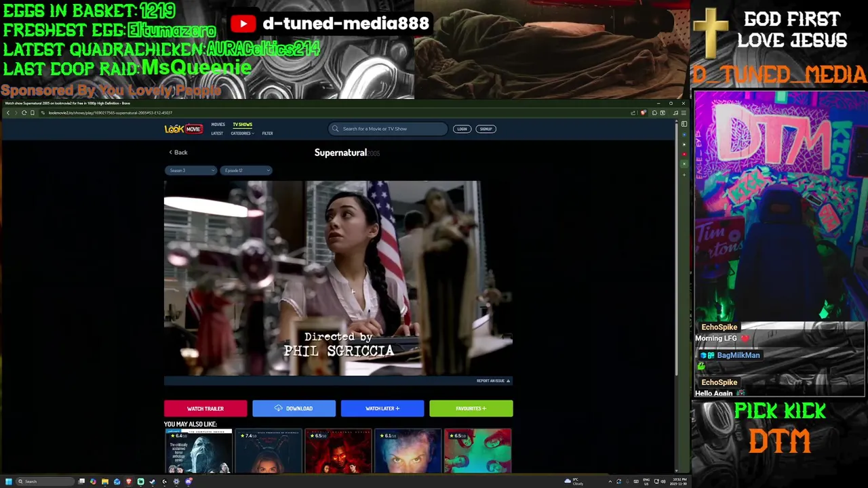Open the Season 3 dropdown
Screen dimensions: 868x488
tap(191, 170)
